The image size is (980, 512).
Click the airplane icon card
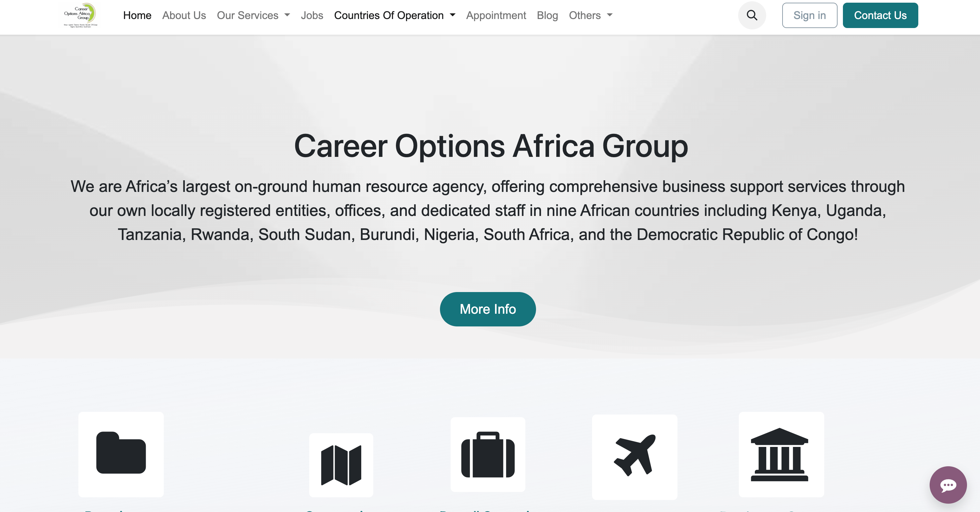click(x=634, y=456)
